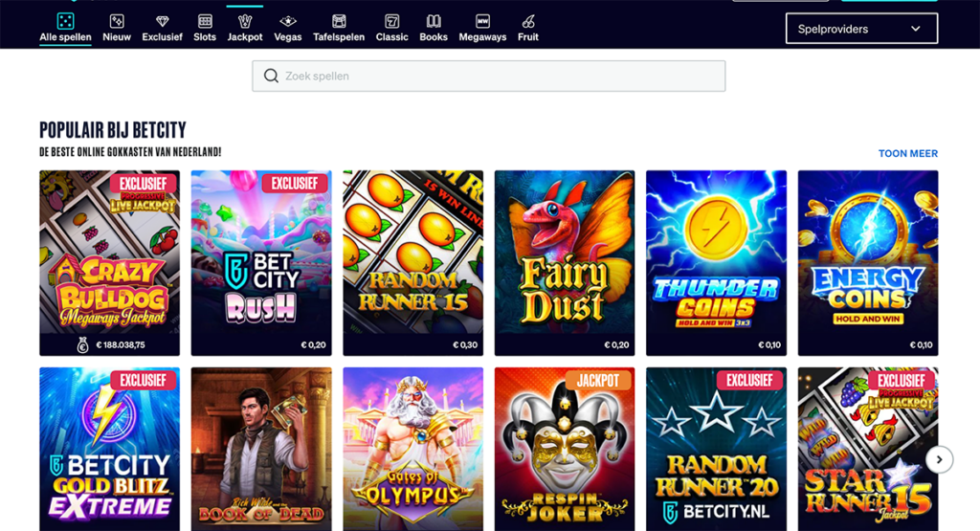Switch to the Exclusief tab
Viewport: 980px width, 531px height.
(x=162, y=37)
